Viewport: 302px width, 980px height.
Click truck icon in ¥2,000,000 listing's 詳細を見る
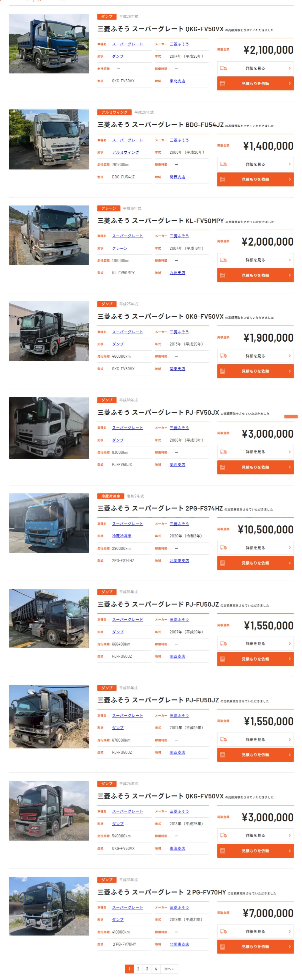223,260
